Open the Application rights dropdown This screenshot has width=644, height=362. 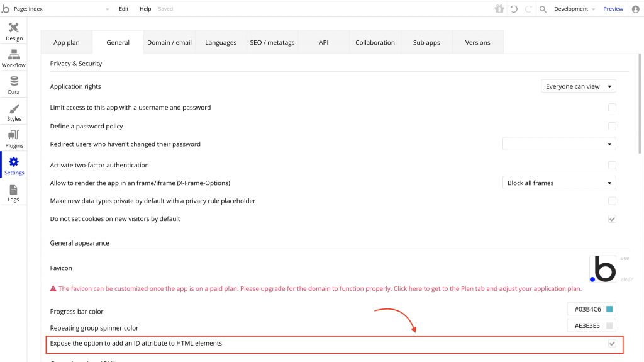point(579,86)
